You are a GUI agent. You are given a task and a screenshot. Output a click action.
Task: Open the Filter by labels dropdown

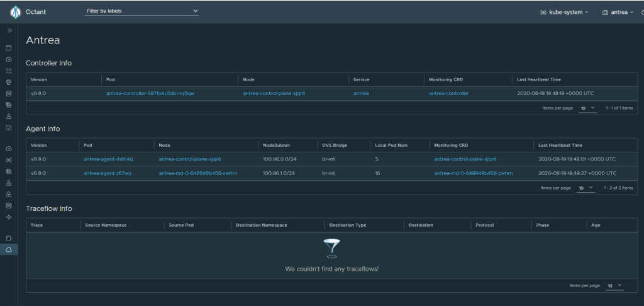point(142,11)
